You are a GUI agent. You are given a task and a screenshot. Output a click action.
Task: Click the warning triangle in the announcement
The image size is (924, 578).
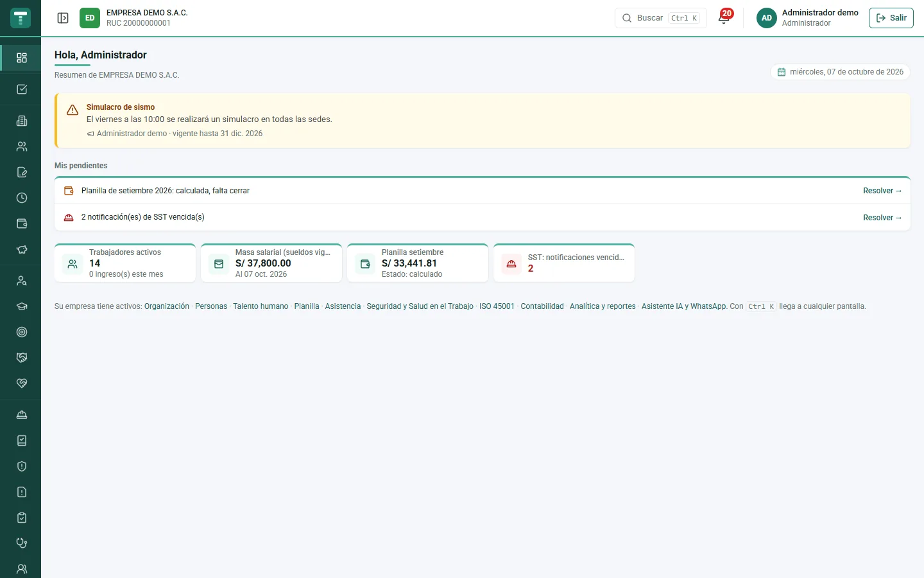pos(73,110)
